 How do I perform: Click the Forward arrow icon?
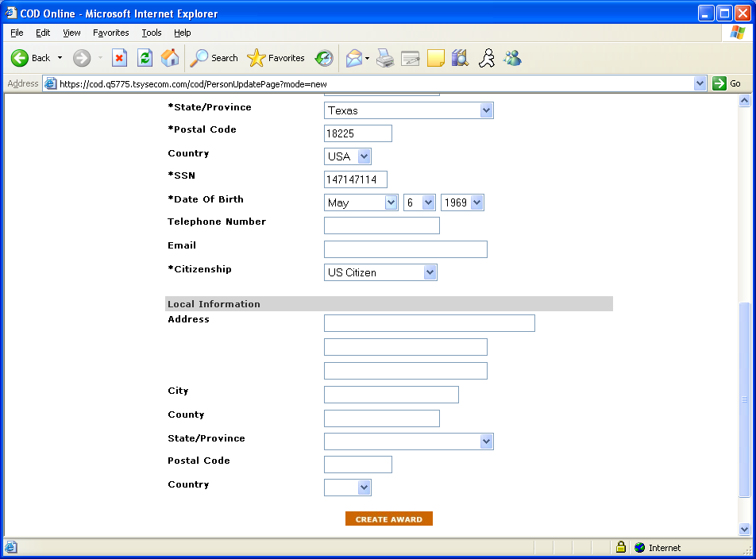pos(82,58)
